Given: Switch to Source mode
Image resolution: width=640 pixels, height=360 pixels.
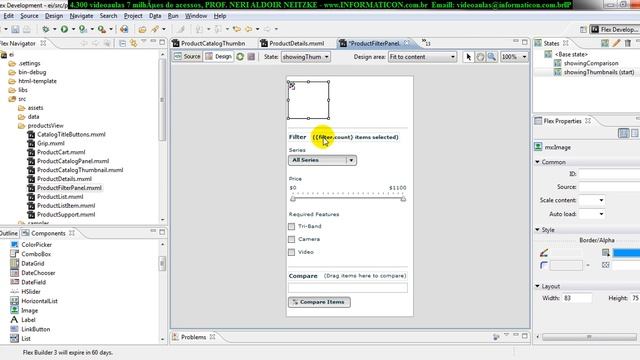Looking at the screenshot, I should click(x=187, y=57).
